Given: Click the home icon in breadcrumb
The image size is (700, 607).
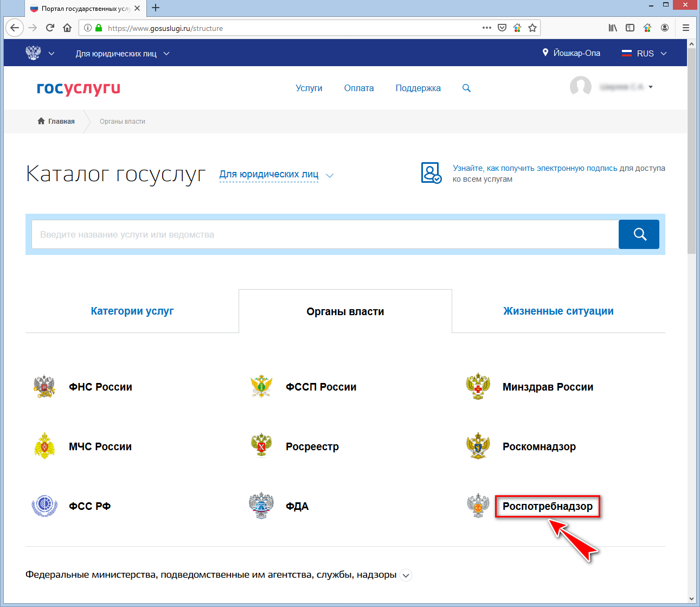Looking at the screenshot, I should 41,121.
